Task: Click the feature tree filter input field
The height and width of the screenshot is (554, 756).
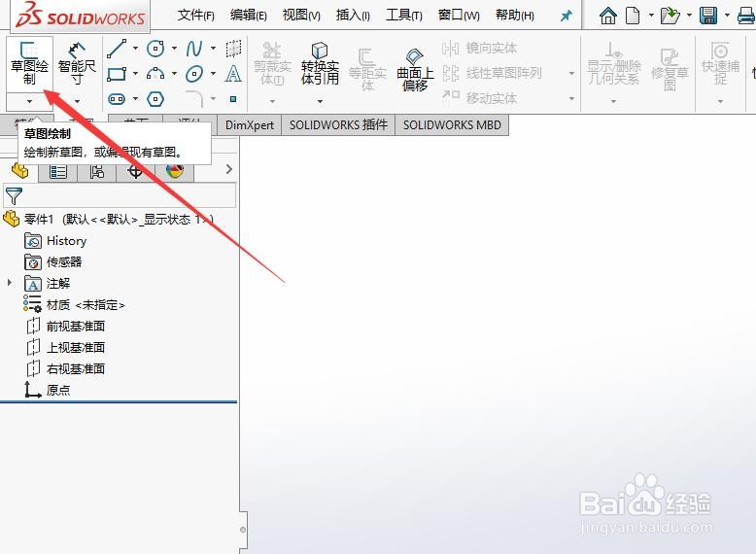Action: pyautogui.click(x=120, y=195)
